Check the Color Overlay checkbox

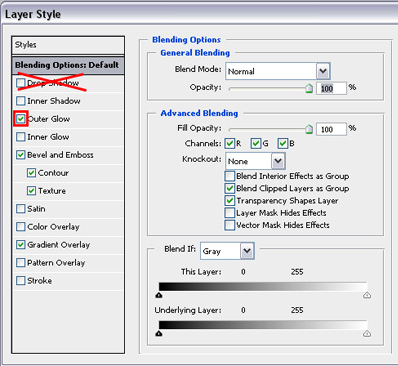21,227
